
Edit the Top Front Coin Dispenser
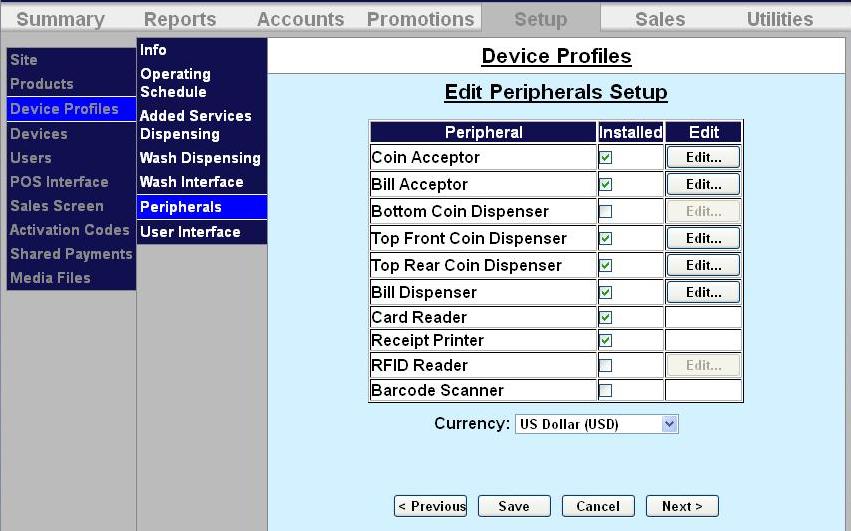[703, 238]
